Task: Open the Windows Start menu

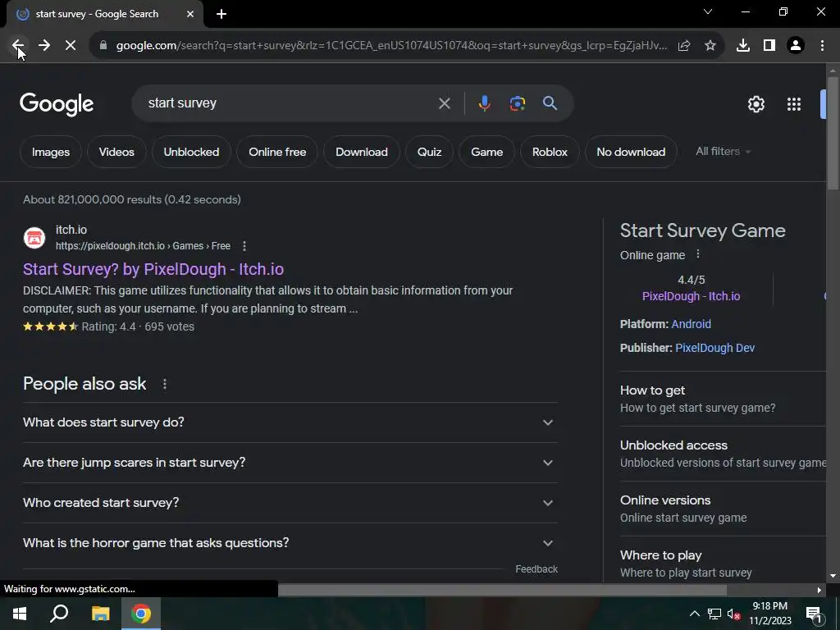Action: tap(20, 614)
